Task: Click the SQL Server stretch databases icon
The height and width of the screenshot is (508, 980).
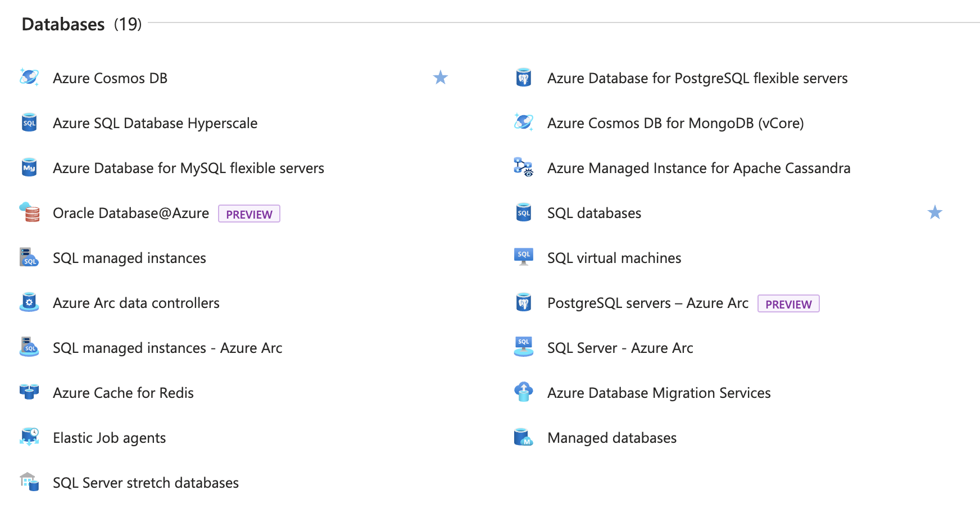Action: [29, 482]
